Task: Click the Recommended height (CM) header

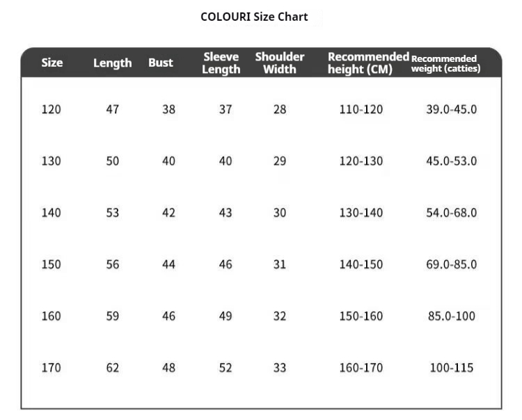Action: point(367,63)
